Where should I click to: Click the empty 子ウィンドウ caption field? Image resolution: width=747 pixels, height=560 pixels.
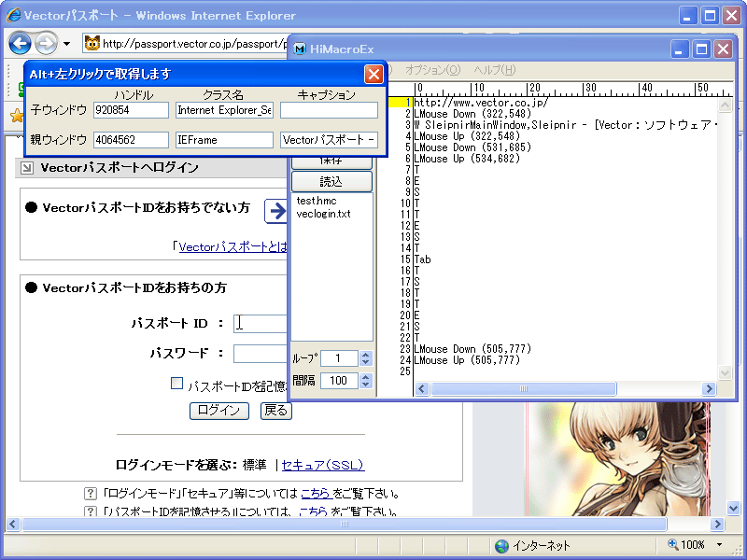[x=330, y=110]
